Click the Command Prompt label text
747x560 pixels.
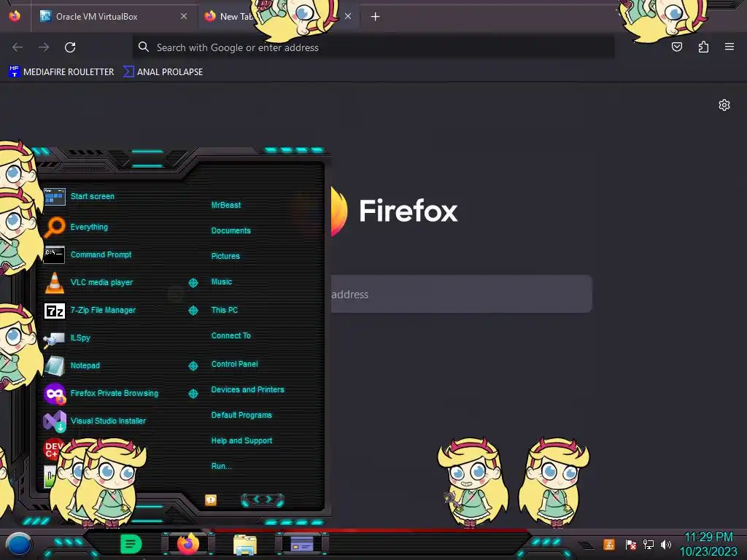pos(101,254)
